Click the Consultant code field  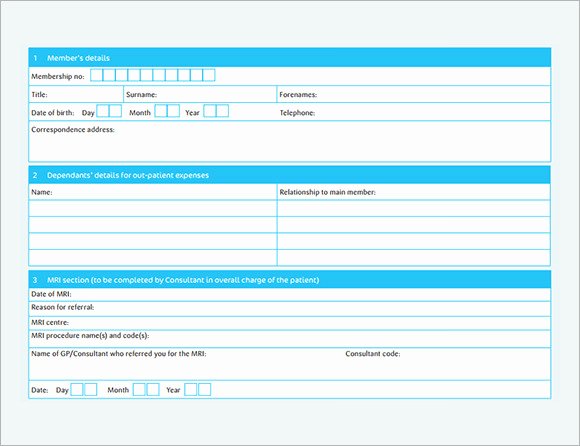pyautogui.click(x=447, y=364)
